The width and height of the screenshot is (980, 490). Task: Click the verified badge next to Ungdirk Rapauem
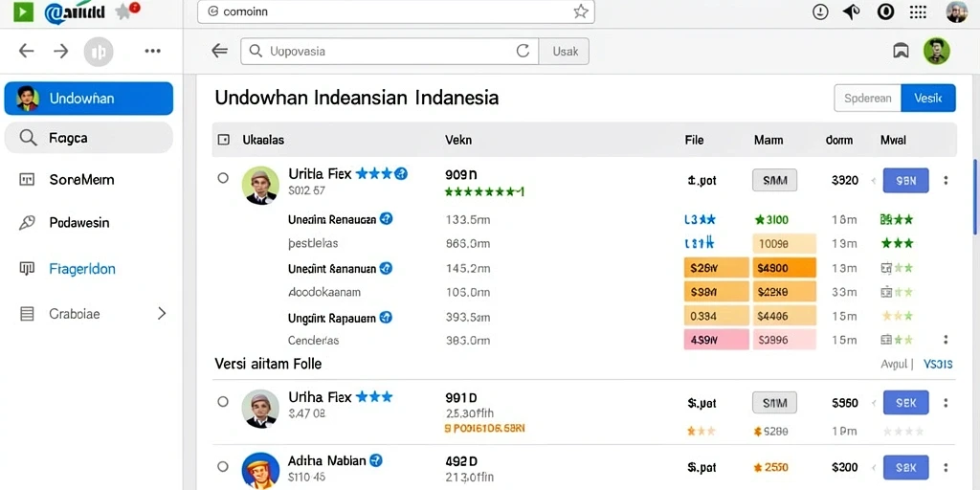point(387,318)
